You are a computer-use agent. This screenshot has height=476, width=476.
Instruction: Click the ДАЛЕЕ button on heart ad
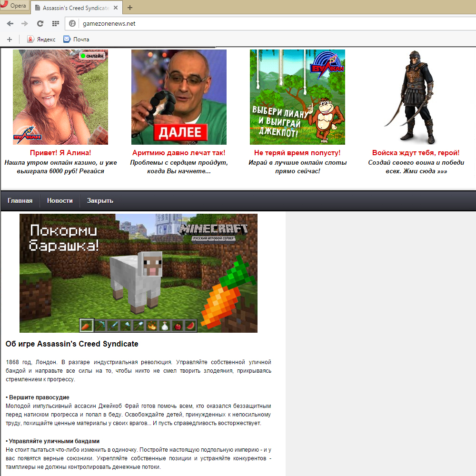(180, 132)
